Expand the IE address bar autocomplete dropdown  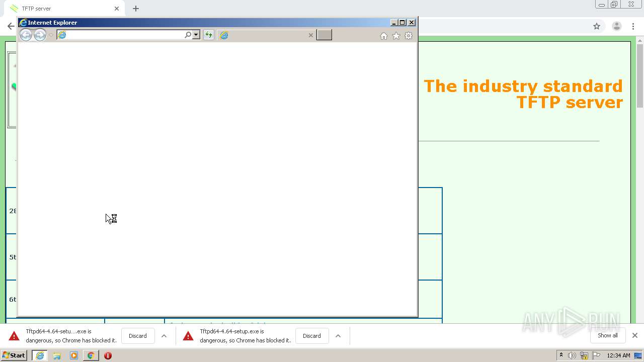(196, 35)
